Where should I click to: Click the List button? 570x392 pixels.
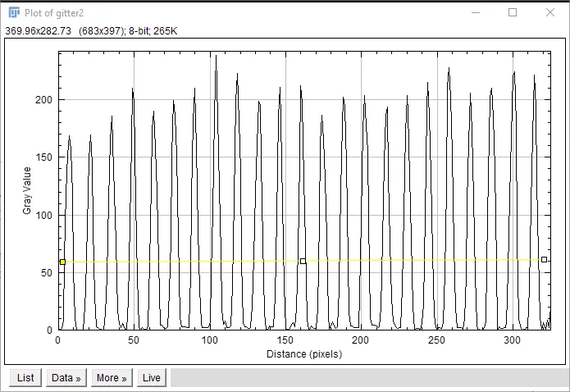coord(25,377)
